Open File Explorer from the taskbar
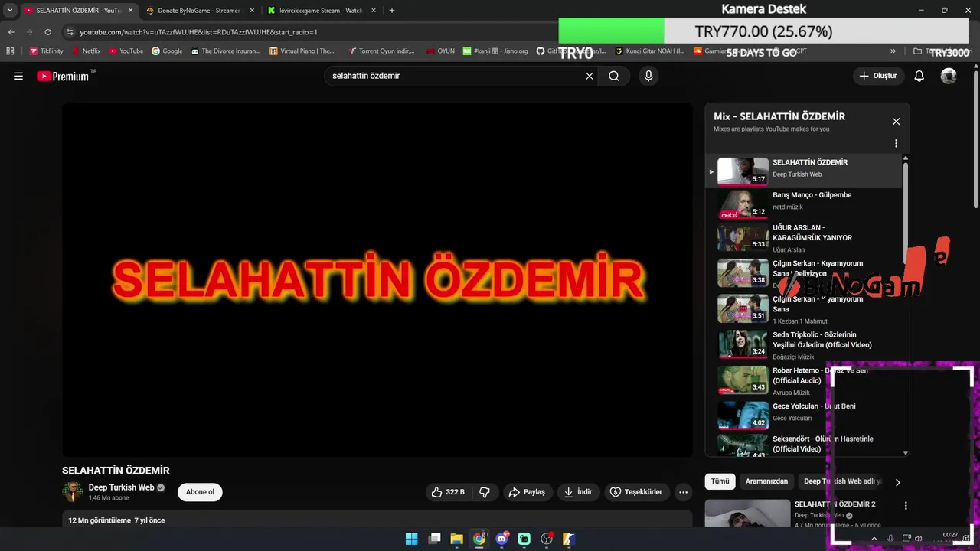The width and height of the screenshot is (980, 551). coord(456,538)
